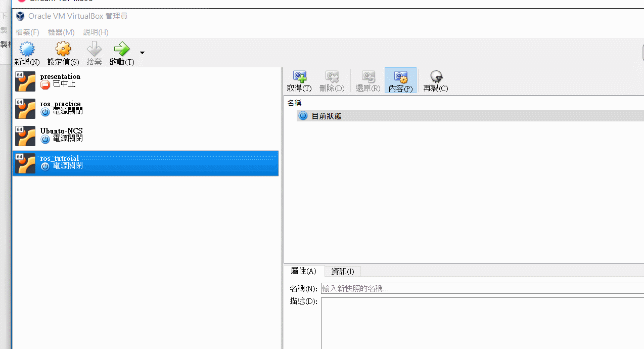
Task: Click the 名稱 column header
Action: 294,103
